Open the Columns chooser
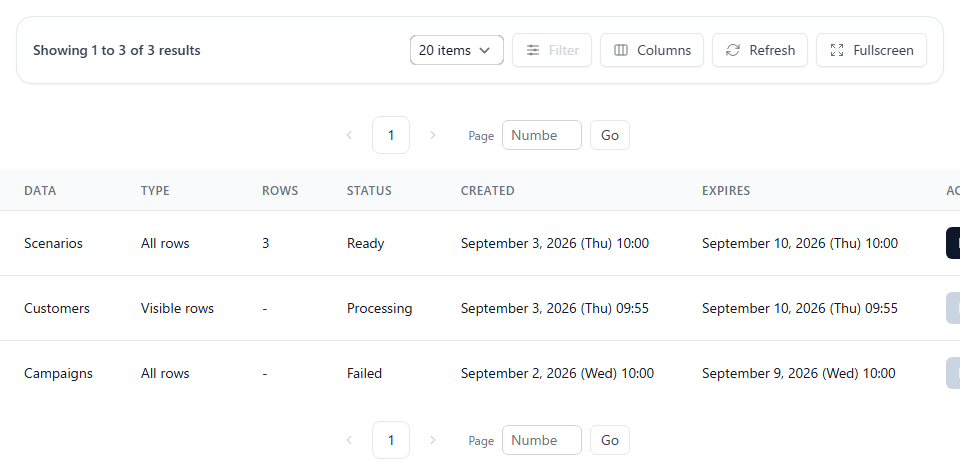 [x=652, y=50]
